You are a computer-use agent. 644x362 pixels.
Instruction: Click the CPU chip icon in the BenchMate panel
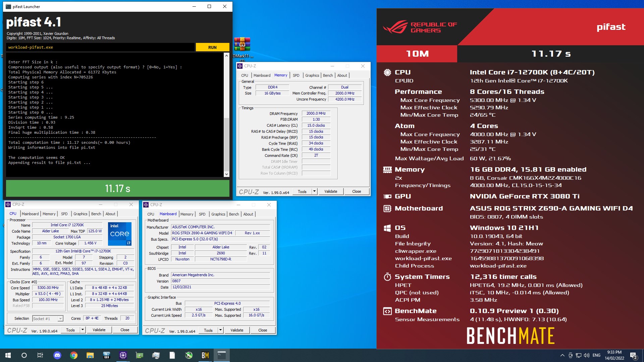click(387, 72)
